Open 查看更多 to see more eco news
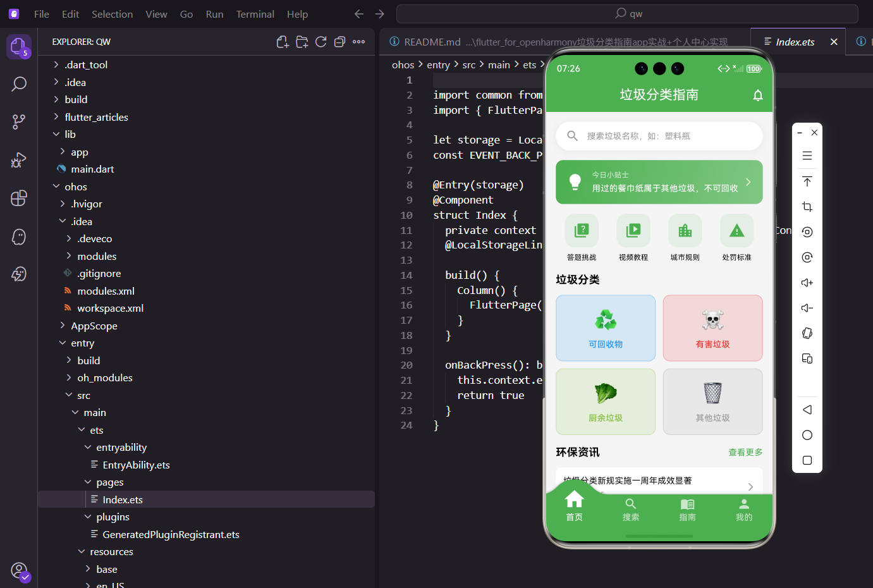873x588 pixels. pyautogui.click(x=745, y=451)
